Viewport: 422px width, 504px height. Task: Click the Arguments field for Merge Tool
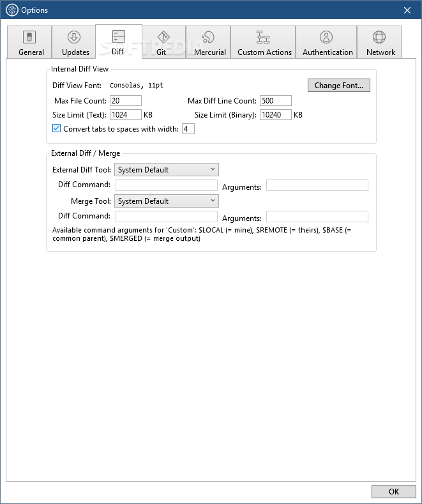click(x=317, y=217)
